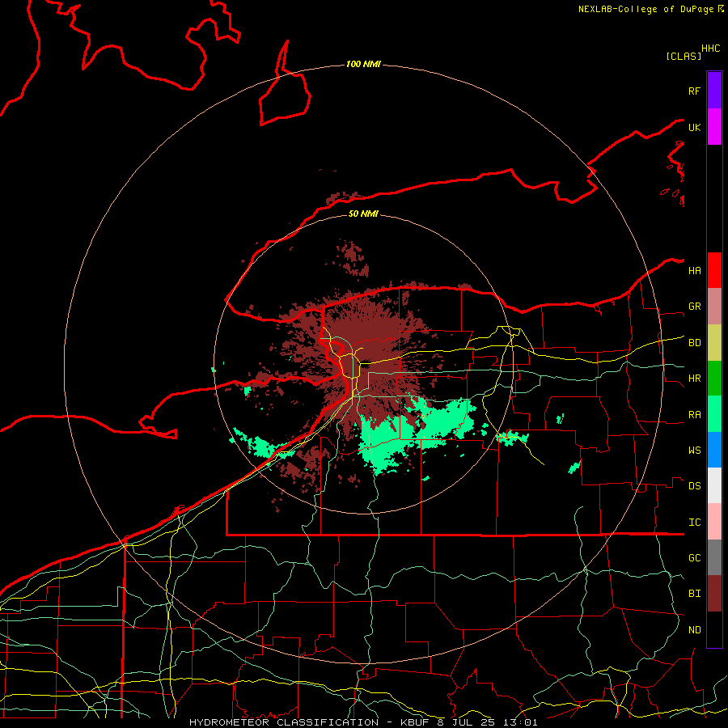Click the [CLAS] legend heading
This screenshot has width=728, height=728.
684,56
